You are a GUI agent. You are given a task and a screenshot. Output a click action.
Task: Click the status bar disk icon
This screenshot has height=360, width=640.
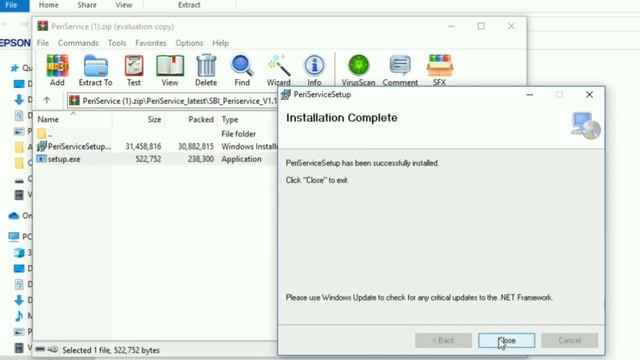pyautogui.click(x=40, y=349)
